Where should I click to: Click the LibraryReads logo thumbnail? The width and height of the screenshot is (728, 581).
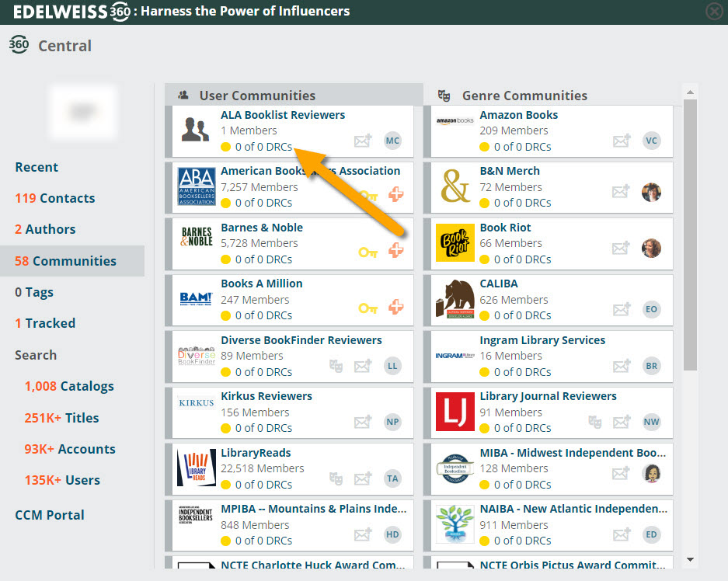pos(197,468)
